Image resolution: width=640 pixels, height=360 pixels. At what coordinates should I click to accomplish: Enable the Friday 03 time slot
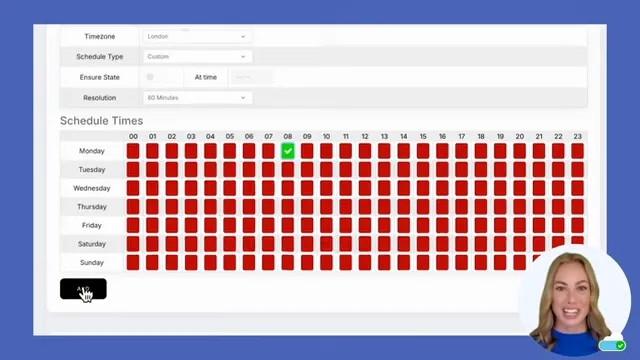(191, 225)
